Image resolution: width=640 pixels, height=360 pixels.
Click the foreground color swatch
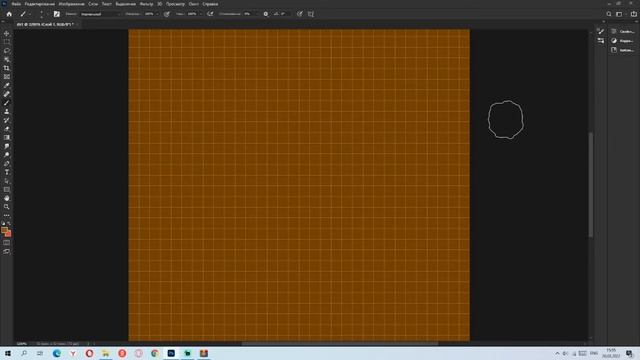[4, 231]
